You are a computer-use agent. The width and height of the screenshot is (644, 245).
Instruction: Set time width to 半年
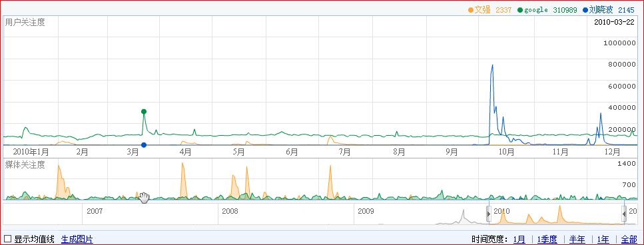[x=577, y=239]
